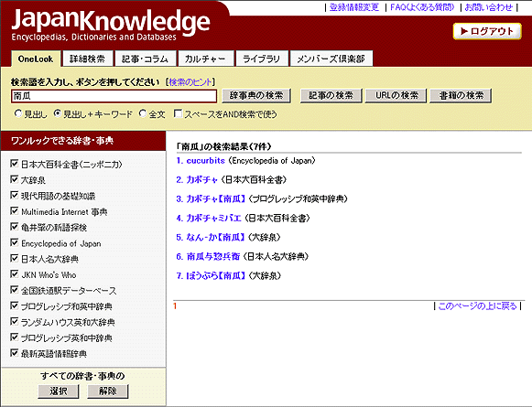Switch to the 記事・コラム tab
Image resolution: width=532 pixels, height=407 pixels.
146,59
